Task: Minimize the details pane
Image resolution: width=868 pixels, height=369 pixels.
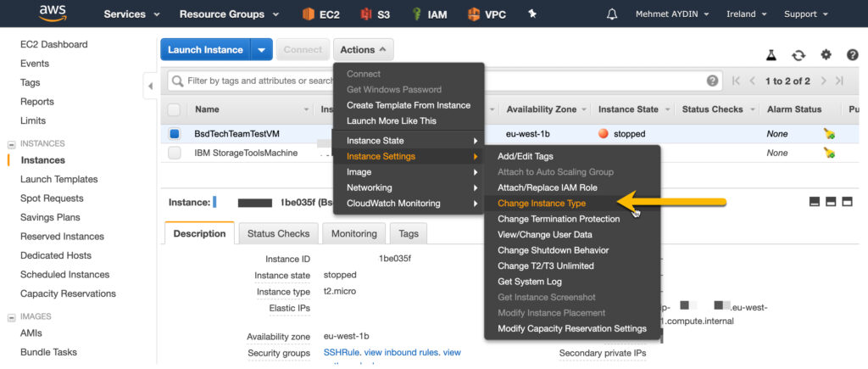Action: [815, 202]
